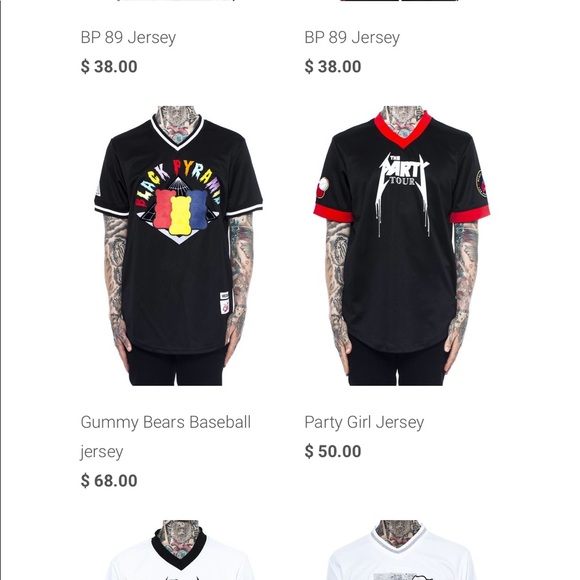The width and height of the screenshot is (580, 580).
Task: Select the $ 50.00 price label
Action: coord(333,451)
